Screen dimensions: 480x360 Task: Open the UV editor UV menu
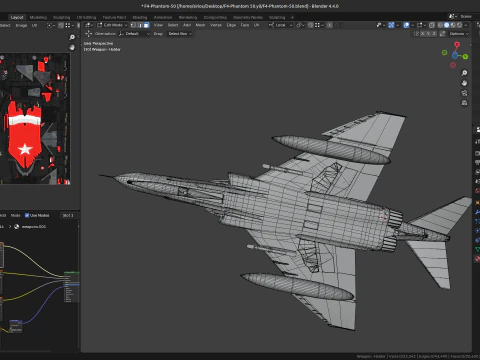34,25
